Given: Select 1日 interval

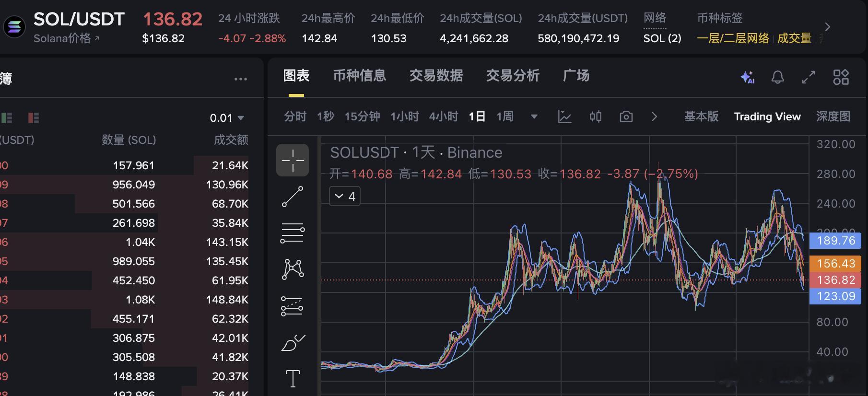Looking at the screenshot, I should [477, 116].
